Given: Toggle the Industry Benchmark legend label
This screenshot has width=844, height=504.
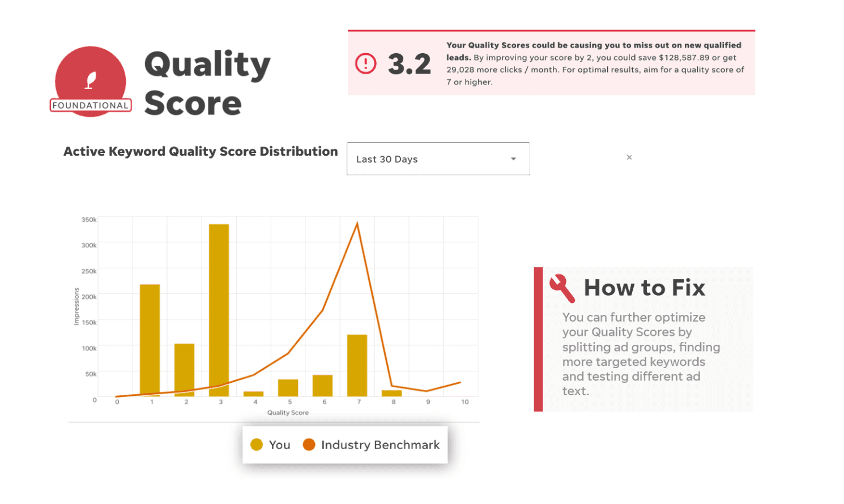Looking at the screenshot, I should [380, 445].
